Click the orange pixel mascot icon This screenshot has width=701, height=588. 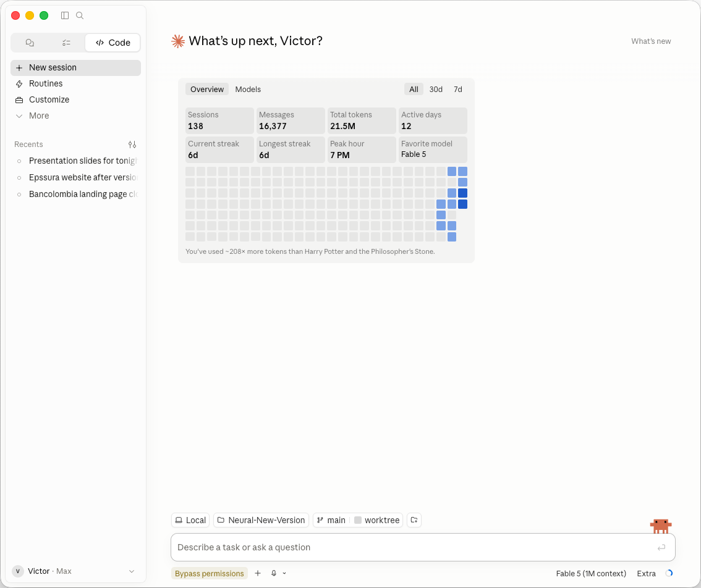tap(661, 526)
